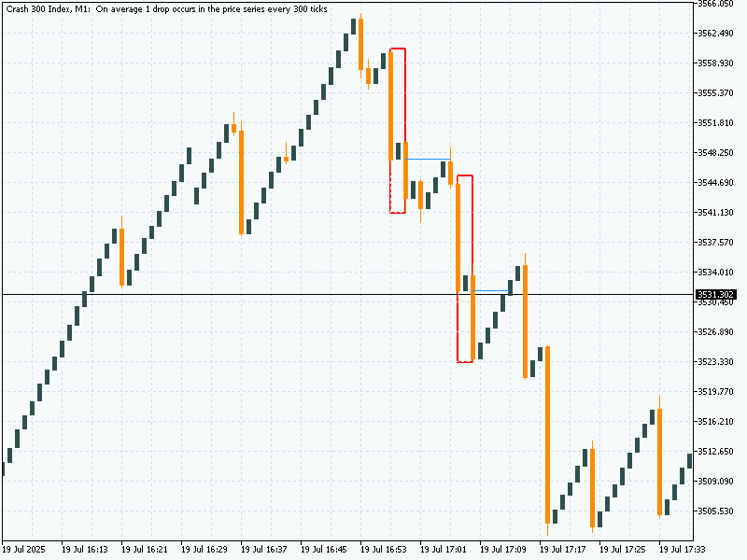The height and width of the screenshot is (560, 747).
Task: Click the chart scrollbar at bottom left
Action: point(28,553)
